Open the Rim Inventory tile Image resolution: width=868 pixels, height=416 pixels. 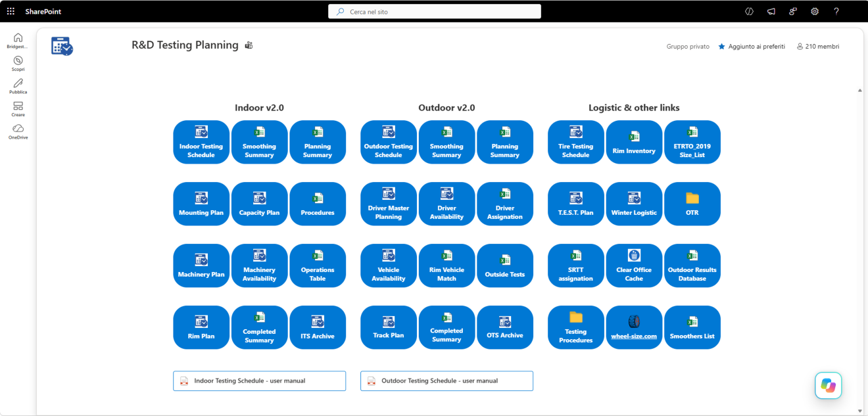(x=634, y=142)
